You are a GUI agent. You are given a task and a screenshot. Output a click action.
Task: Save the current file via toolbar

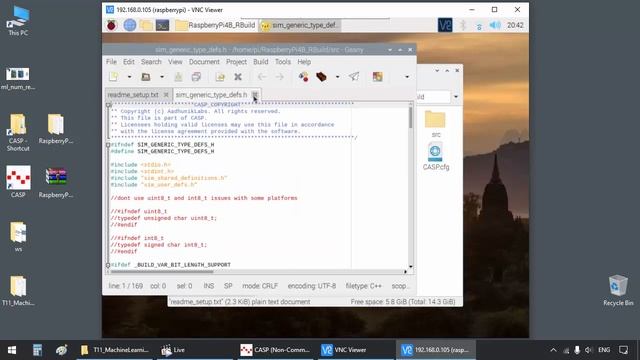tap(178, 77)
